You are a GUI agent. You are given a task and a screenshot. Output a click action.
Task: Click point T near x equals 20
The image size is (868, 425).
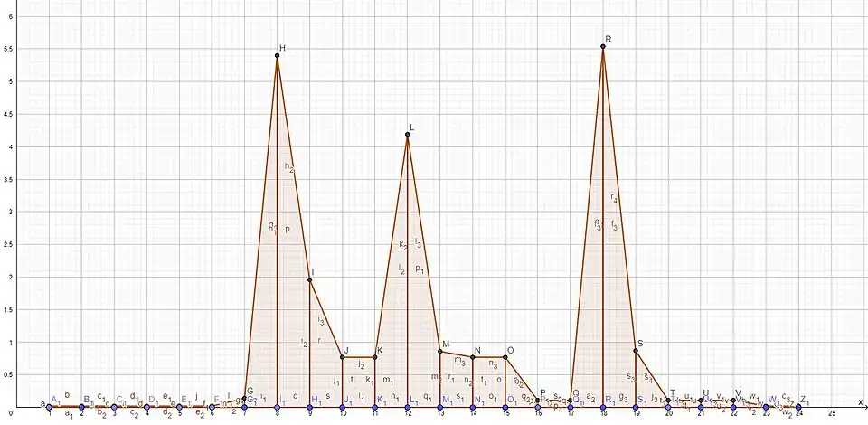coord(668,401)
